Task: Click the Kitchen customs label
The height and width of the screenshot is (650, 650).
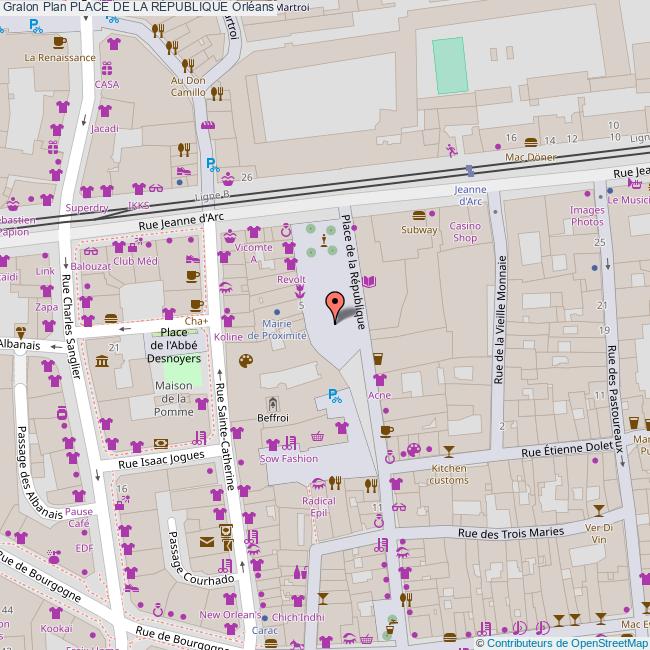Action: point(449,474)
